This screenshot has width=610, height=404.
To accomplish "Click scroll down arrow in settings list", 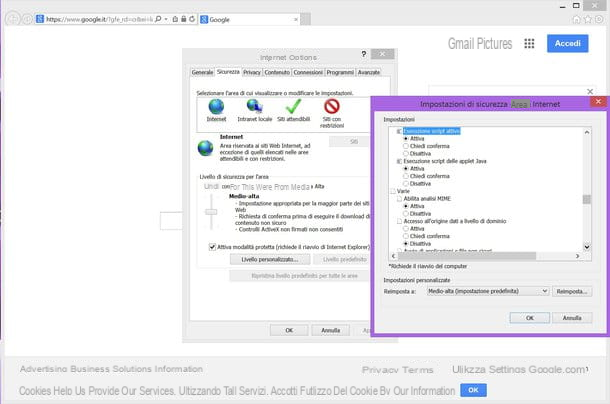I will click(587, 247).
